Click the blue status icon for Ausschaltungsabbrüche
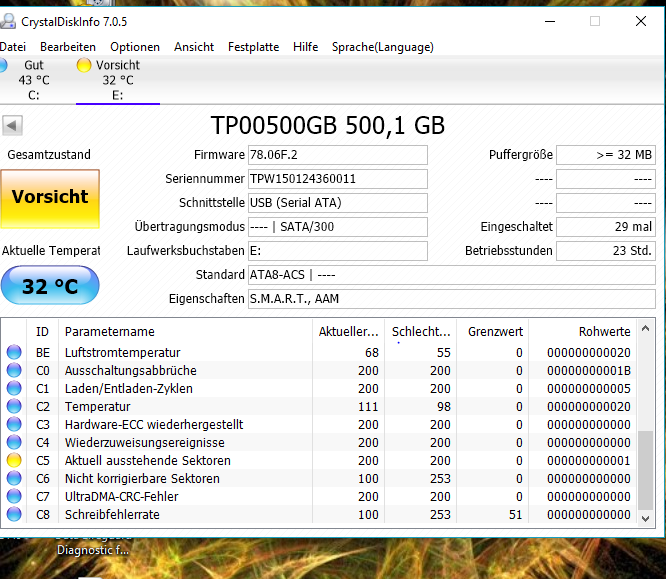 [14, 370]
